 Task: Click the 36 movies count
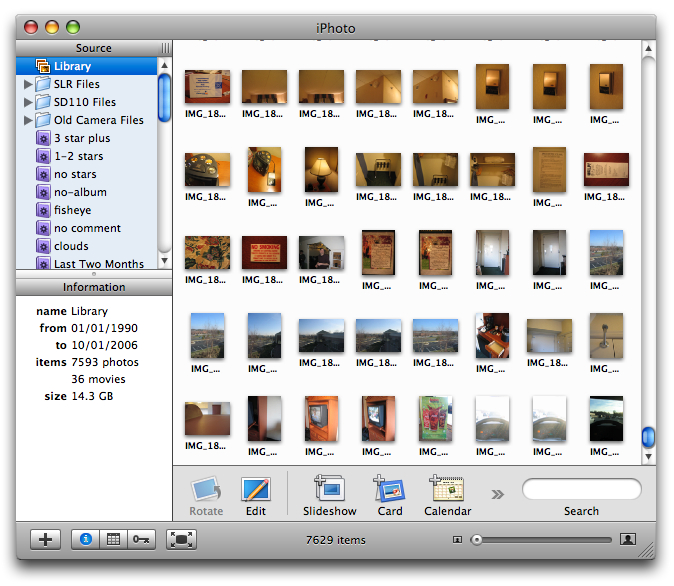98,379
